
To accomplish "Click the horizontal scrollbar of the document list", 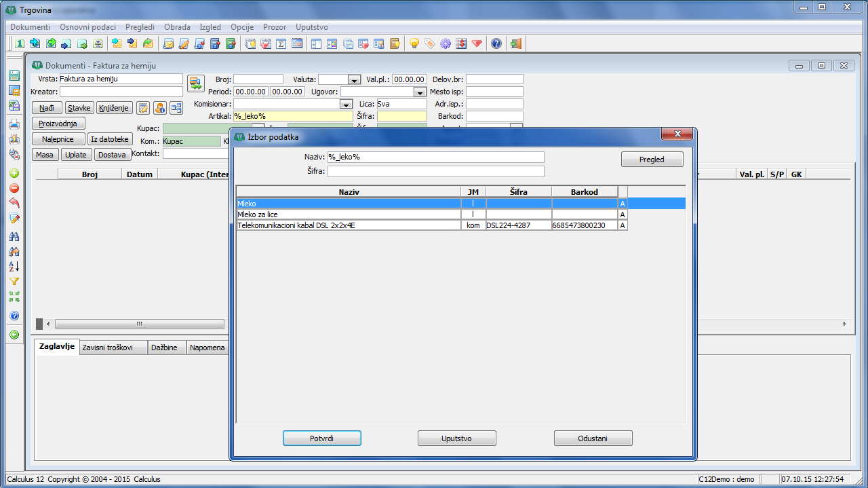I will [140, 324].
